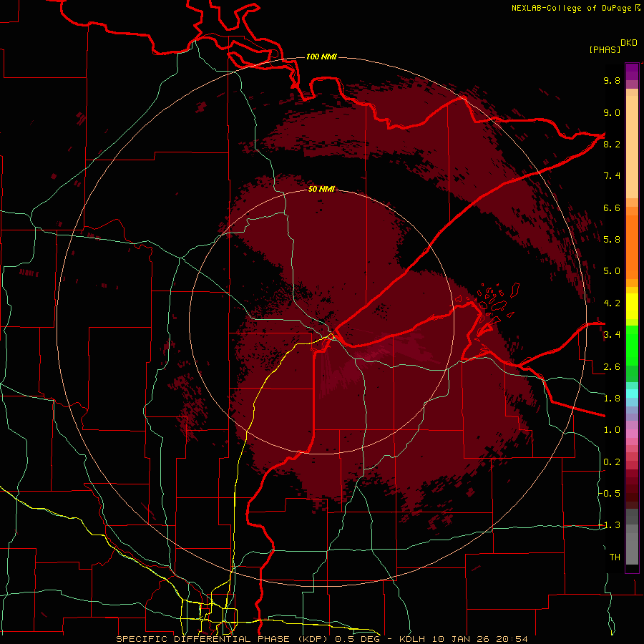Select the 0.2 scale value
Viewport: 644px width, 644px height.
coord(612,462)
